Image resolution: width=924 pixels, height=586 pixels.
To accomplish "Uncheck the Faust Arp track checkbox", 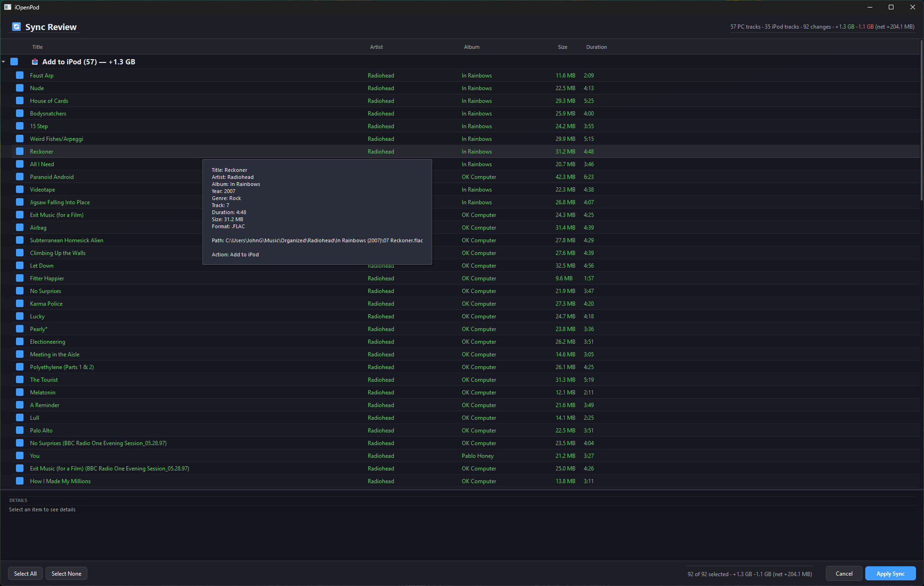I will [19, 75].
